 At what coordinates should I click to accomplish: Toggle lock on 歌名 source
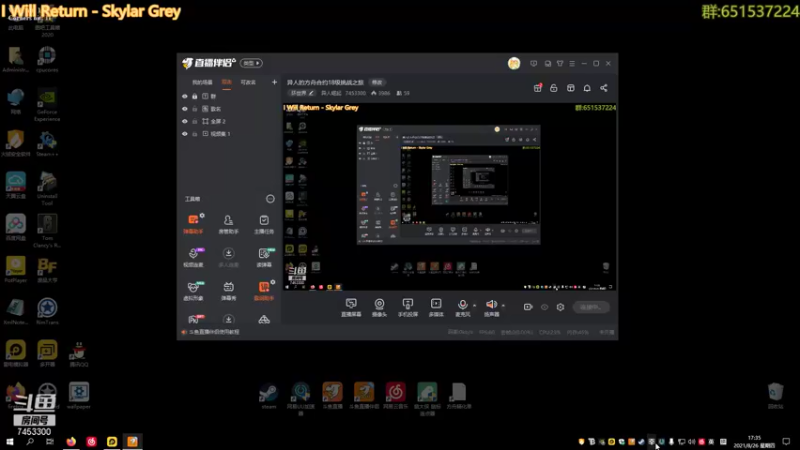(x=194, y=109)
